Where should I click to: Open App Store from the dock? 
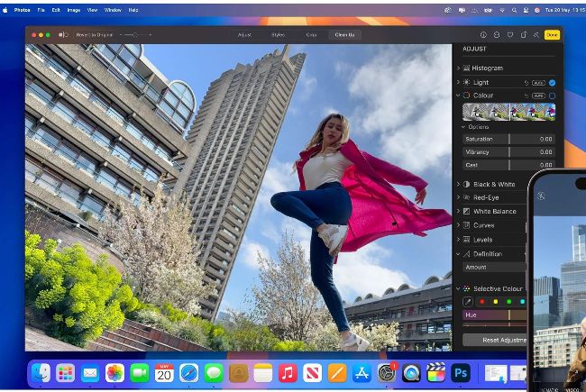pyautogui.click(x=362, y=373)
